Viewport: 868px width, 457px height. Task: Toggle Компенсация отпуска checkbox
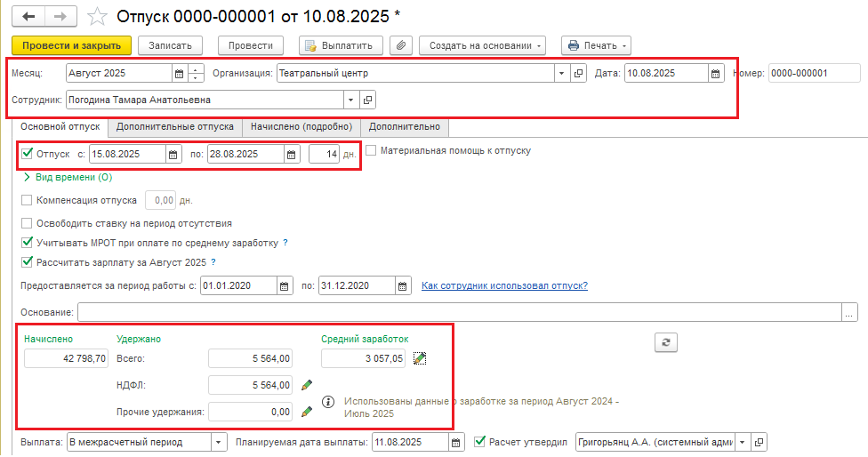[27, 200]
